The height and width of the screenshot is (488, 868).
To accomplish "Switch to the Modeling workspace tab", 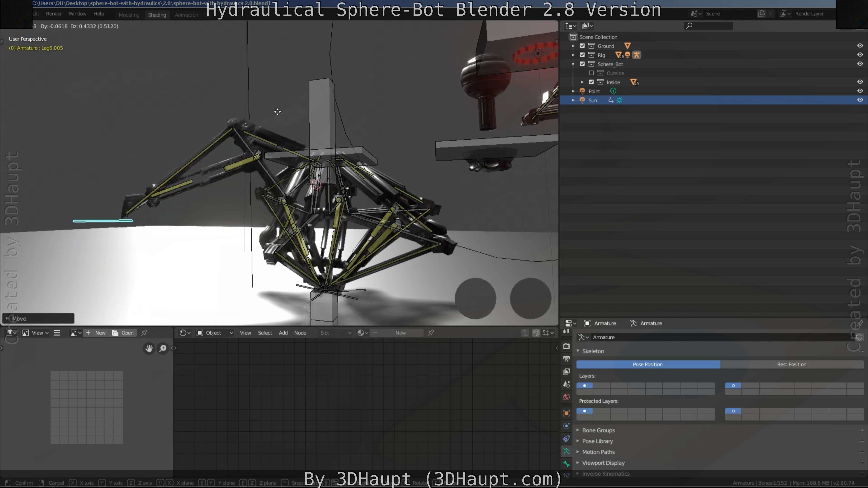I will [129, 15].
